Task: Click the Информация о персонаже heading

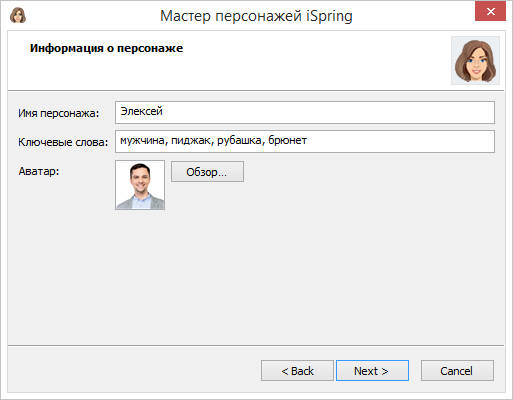Action: [x=106, y=48]
